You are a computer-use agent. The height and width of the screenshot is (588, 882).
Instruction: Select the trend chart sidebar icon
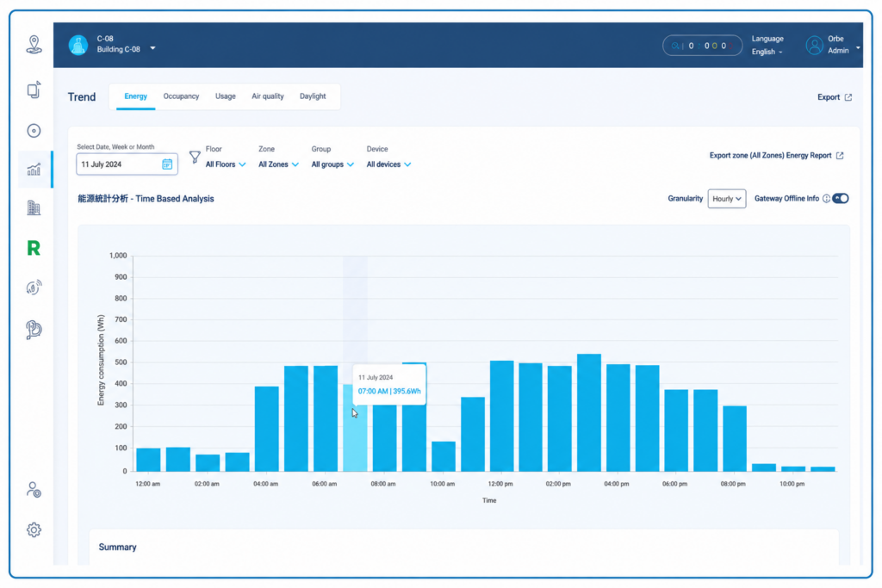coord(34,170)
